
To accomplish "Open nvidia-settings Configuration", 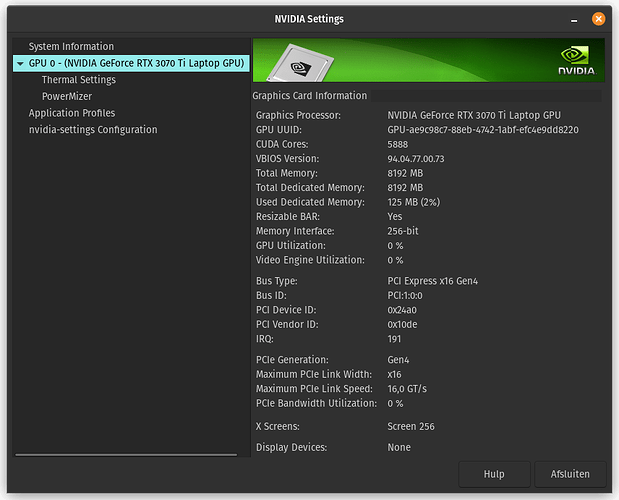I will (x=93, y=129).
